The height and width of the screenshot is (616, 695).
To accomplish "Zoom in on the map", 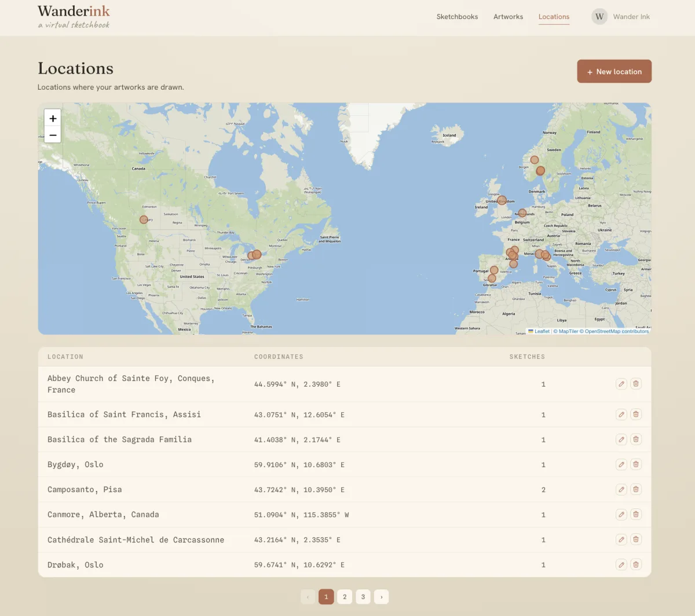I will pyautogui.click(x=53, y=118).
